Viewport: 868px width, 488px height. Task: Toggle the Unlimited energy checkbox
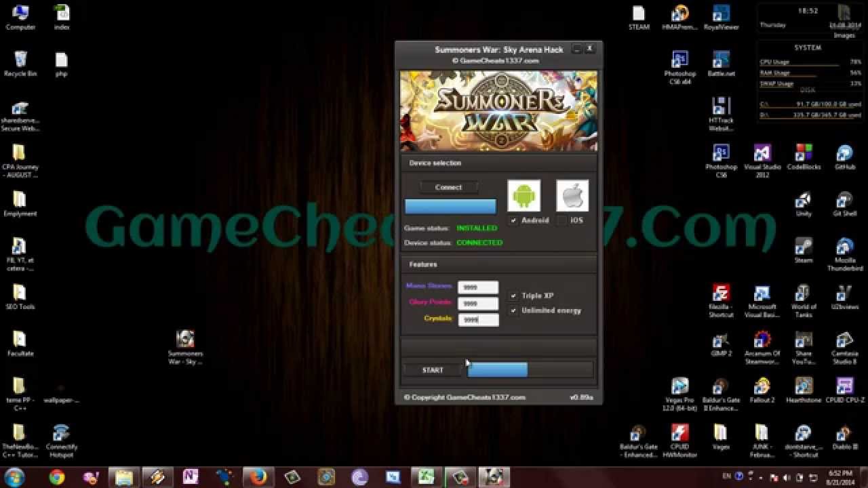tap(513, 310)
